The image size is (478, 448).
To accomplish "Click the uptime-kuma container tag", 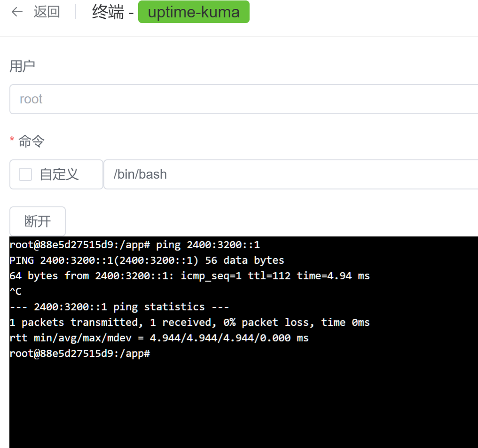I will pyautogui.click(x=194, y=12).
